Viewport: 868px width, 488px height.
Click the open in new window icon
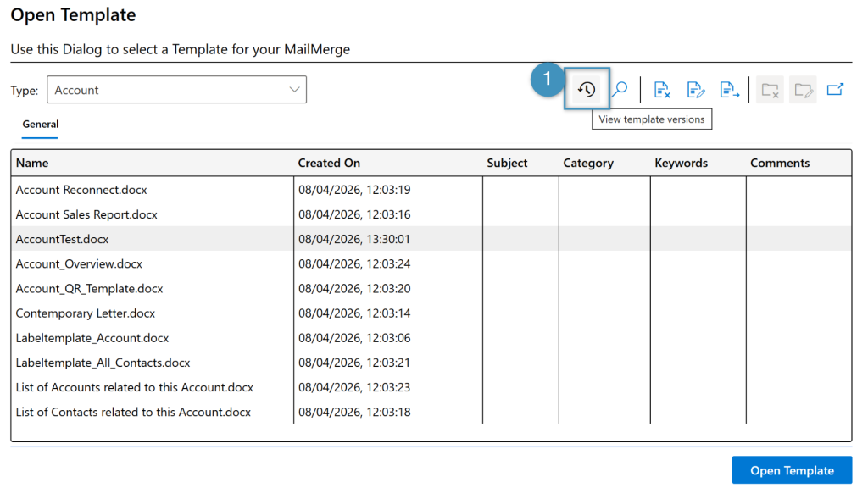pyautogui.click(x=835, y=89)
